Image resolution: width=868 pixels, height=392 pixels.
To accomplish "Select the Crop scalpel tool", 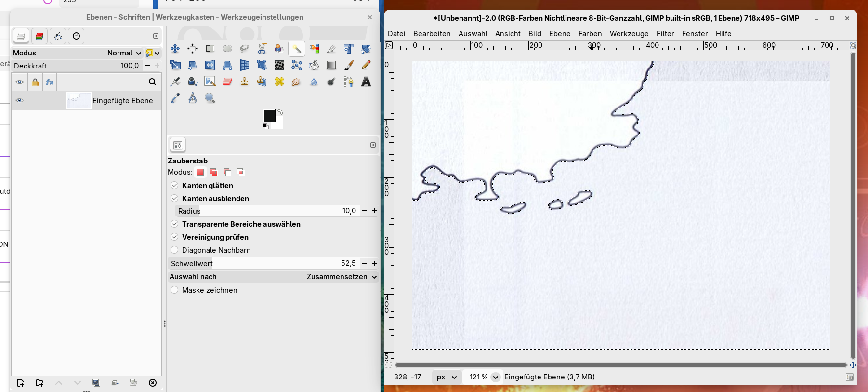I will (331, 48).
